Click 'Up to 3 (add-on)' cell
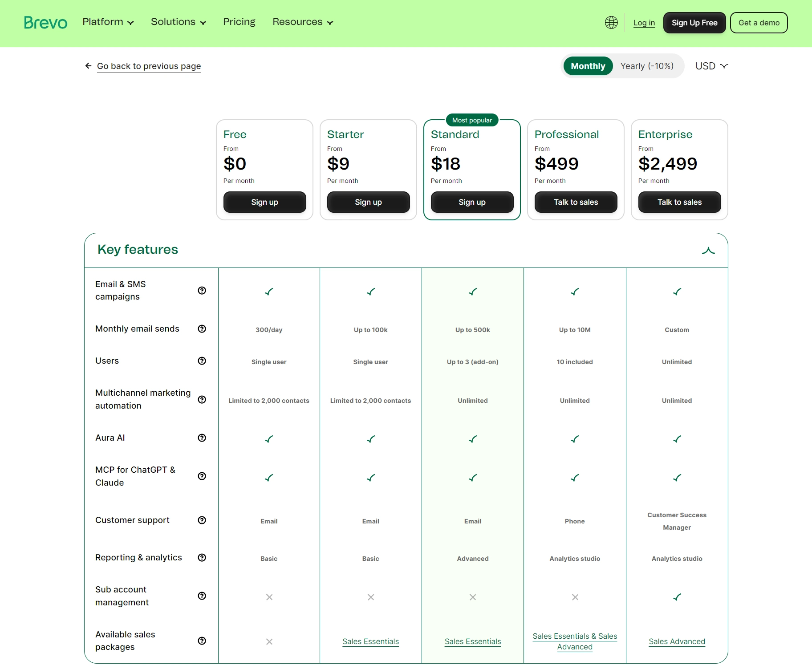The image size is (812, 669). (x=472, y=362)
